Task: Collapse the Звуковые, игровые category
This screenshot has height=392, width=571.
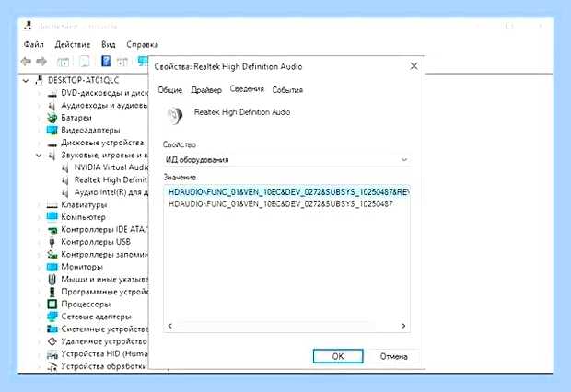Action: (39, 156)
